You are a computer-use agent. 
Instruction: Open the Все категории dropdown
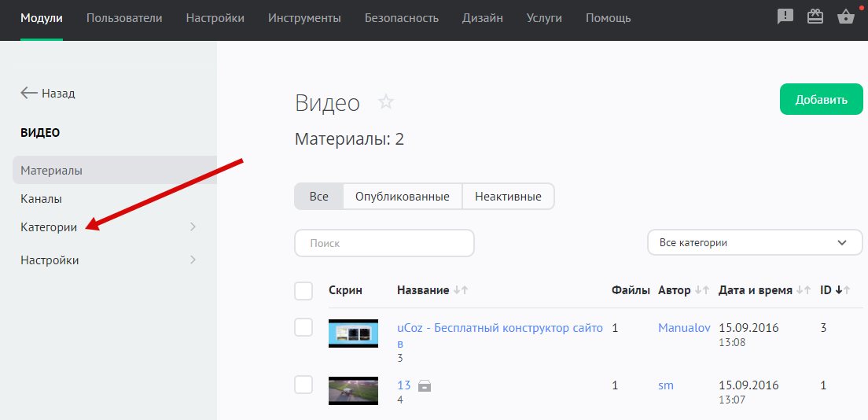(754, 243)
